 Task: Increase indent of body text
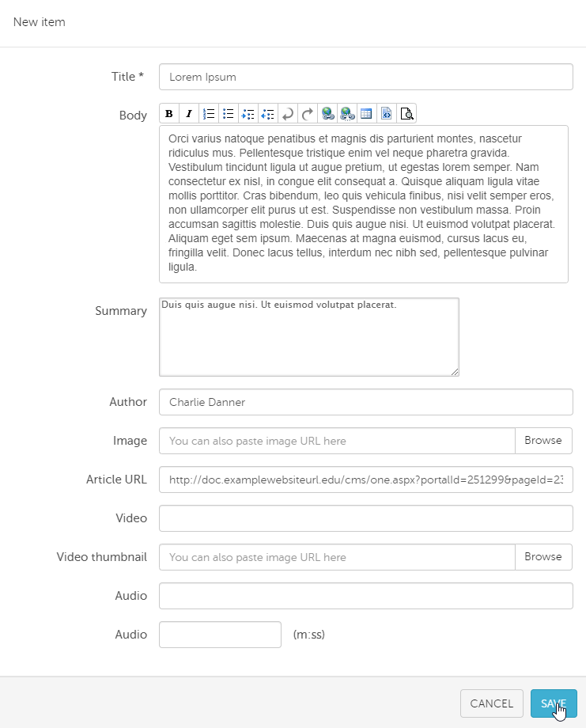(248, 114)
